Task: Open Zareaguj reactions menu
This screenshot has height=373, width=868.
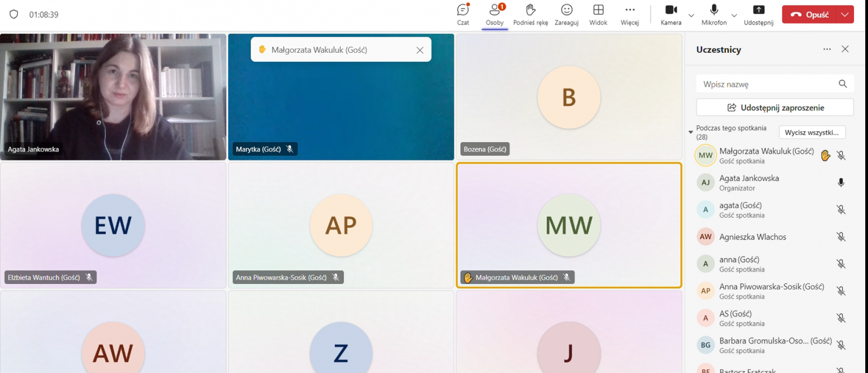Action: click(x=566, y=15)
